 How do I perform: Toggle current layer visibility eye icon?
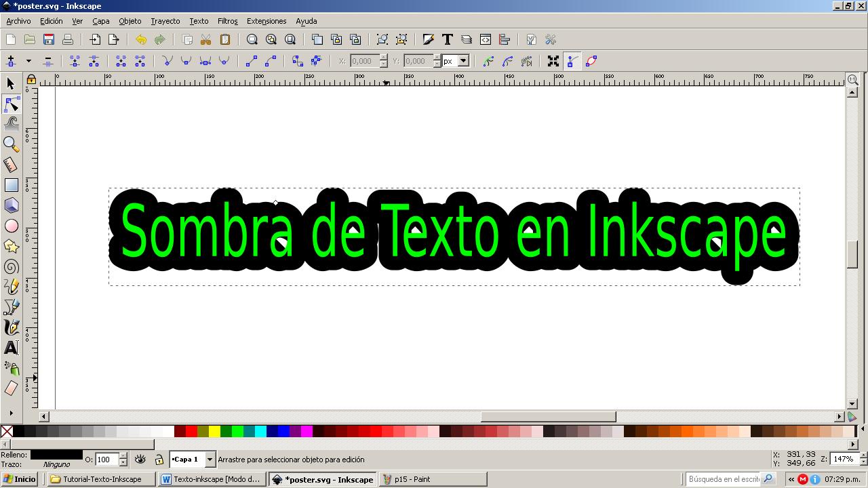[140, 460]
